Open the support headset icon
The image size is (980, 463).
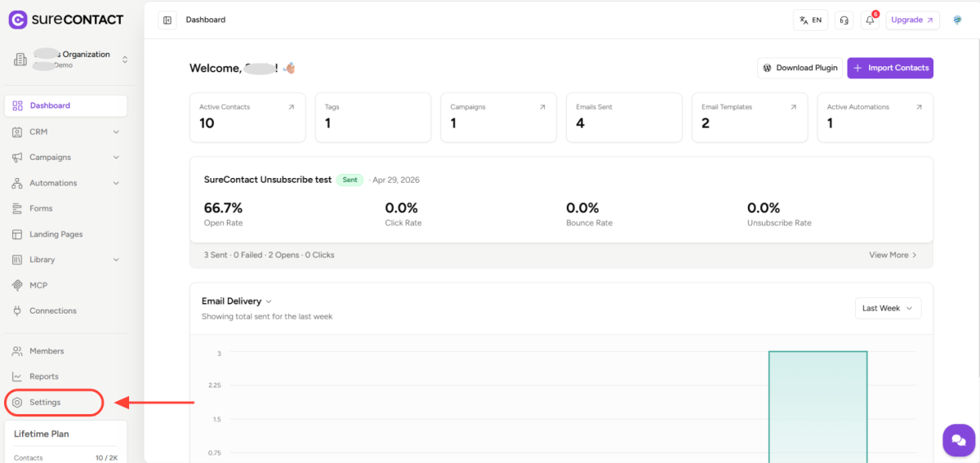tap(844, 20)
